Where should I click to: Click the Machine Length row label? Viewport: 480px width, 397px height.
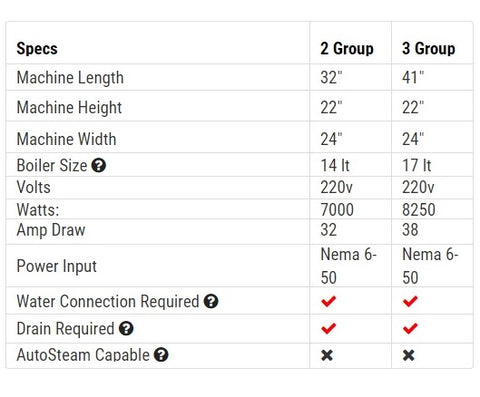click(70, 78)
